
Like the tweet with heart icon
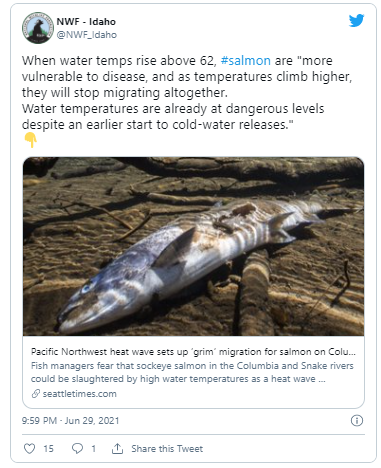click(x=29, y=448)
